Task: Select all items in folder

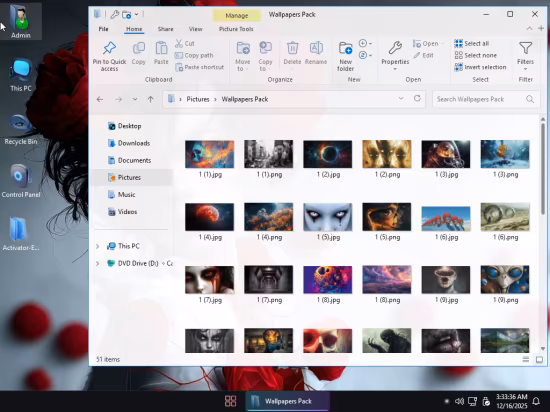Action: 471,43
